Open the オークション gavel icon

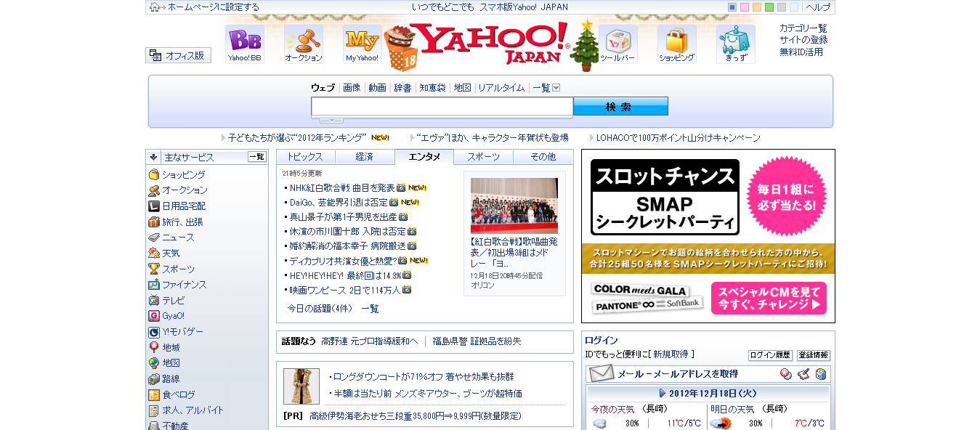click(x=303, y=44)
